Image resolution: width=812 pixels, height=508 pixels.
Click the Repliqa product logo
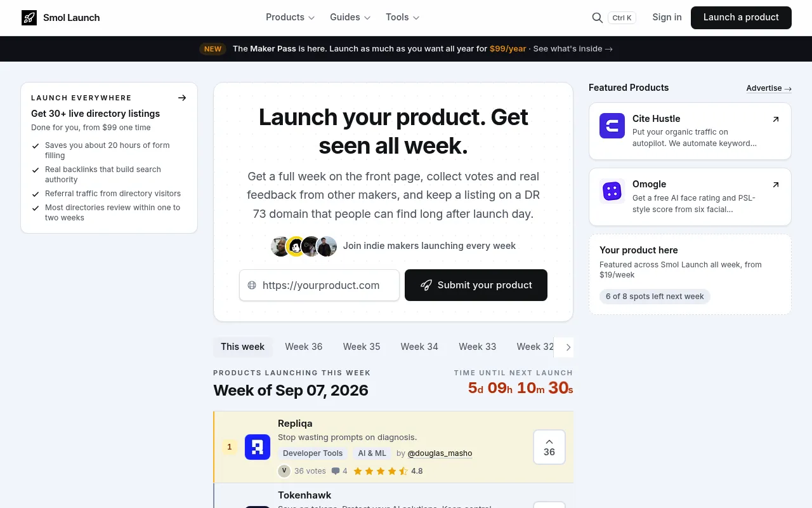[258, 447]
